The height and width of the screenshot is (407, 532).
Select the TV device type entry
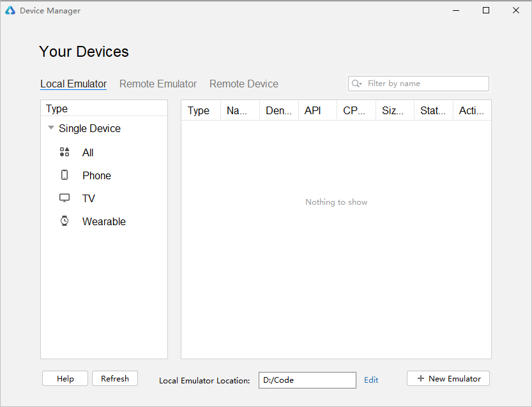point(104,198)
